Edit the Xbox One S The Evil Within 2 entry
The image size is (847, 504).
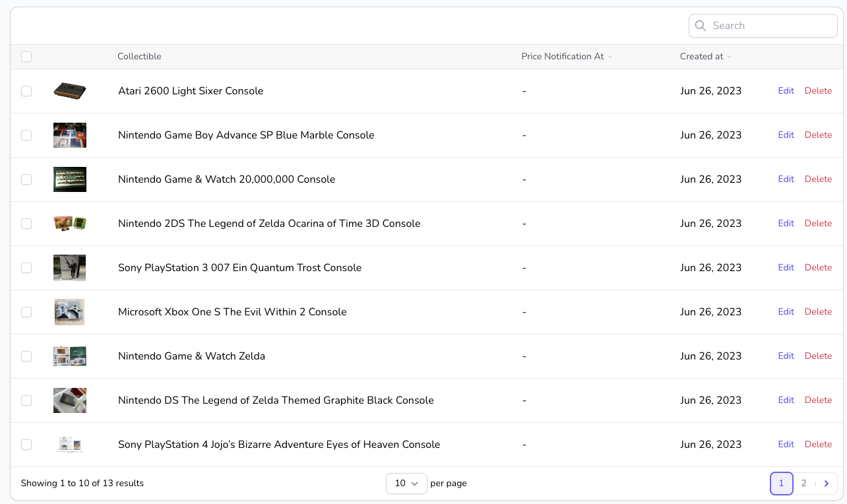(786, 312)
